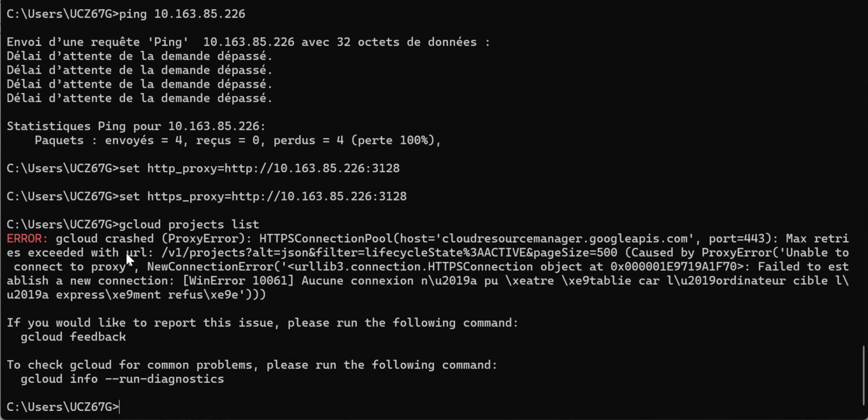The width and height of the screenshot is (868, 420).
Task: Click the 'gcloud info --run-diagnostics' command text
Action: tap(122, 379)
